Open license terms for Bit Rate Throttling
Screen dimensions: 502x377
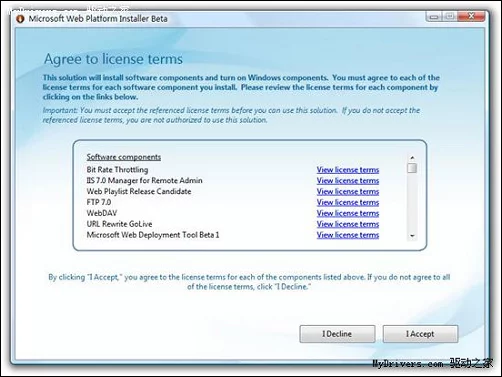pos(348,170)
